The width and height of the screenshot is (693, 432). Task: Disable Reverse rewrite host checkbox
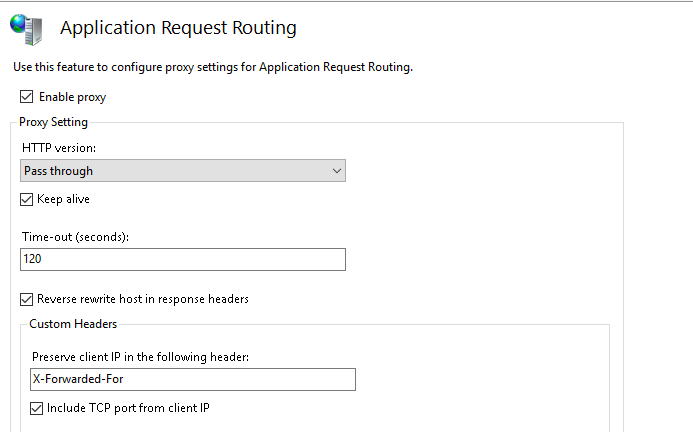(27, 299)
